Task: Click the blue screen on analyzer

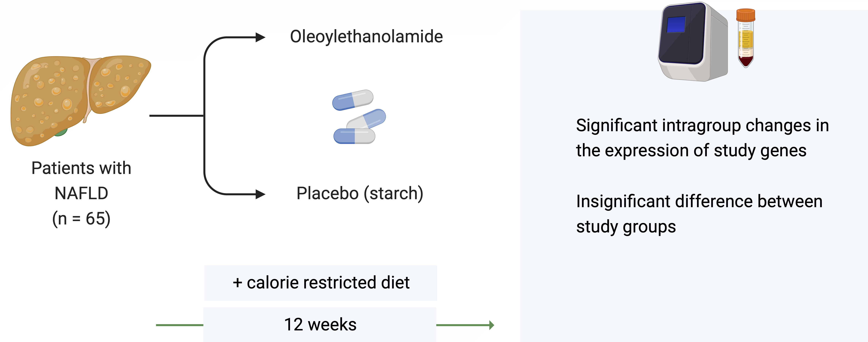Action: (676, 25)
